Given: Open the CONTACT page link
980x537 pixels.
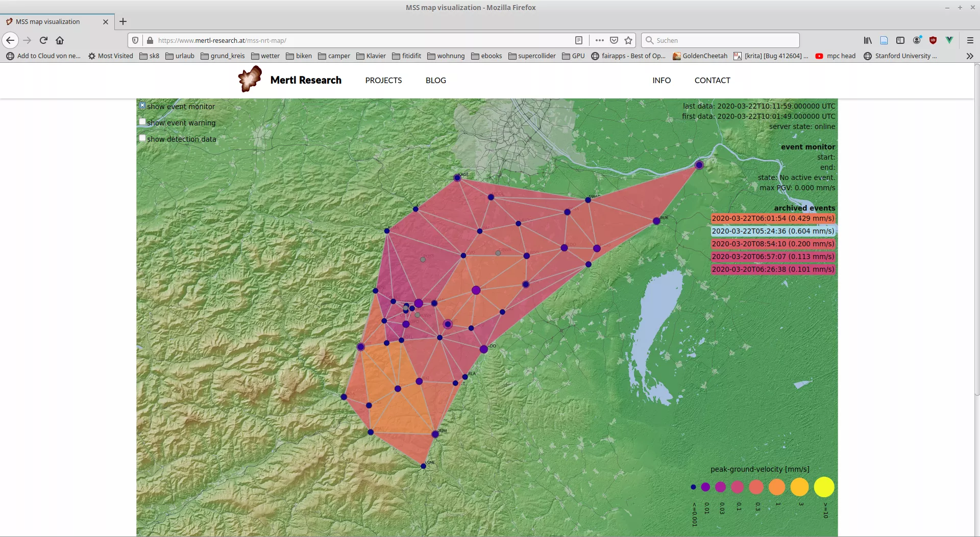Looking at the screenshot, I should [x=712, y=81].
